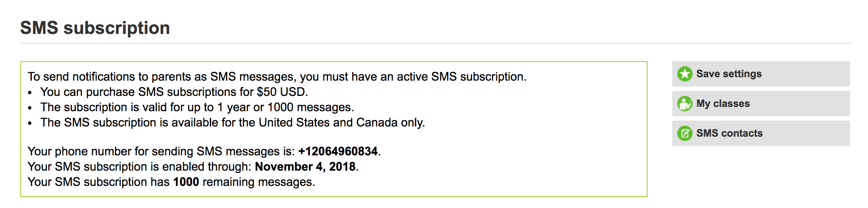Click the SMS subscription page heading
The width and height of the screenshot is (868, 208).
95,28
